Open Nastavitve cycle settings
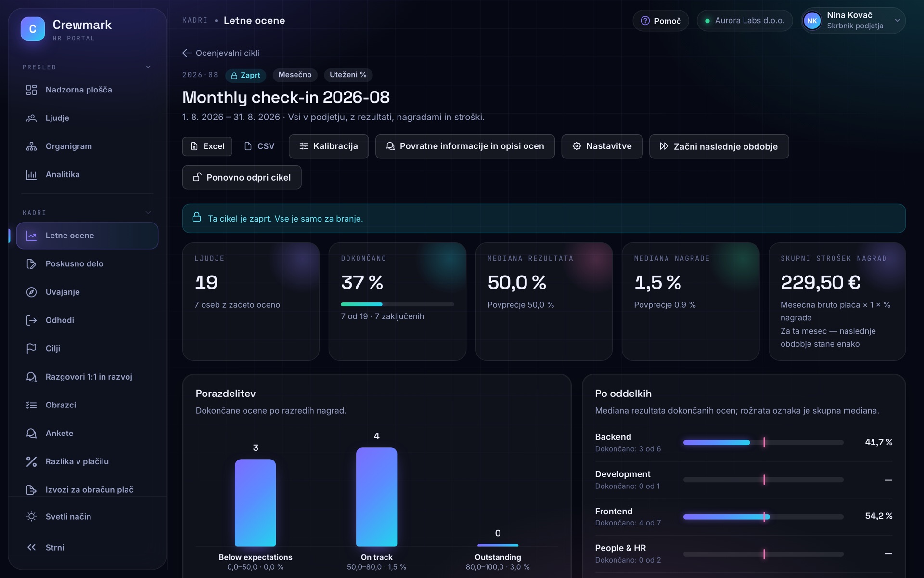This screenshot has width=924, height=578. point(602,146)
